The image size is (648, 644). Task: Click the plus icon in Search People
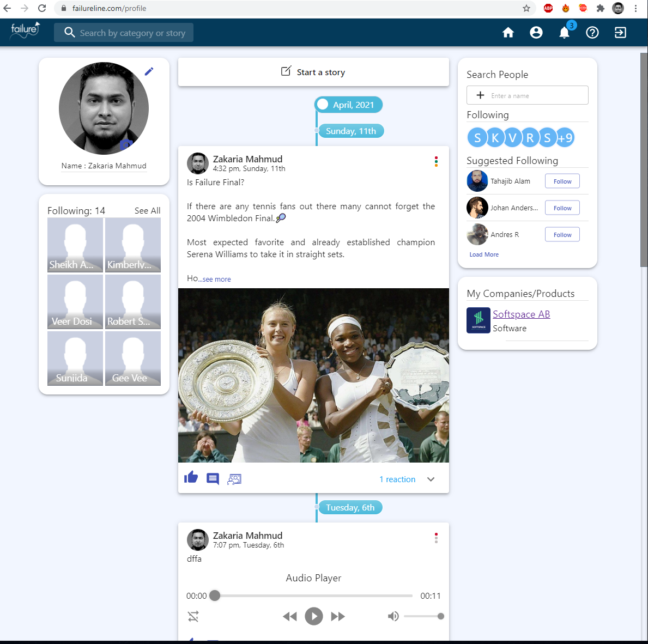(480, 95)
